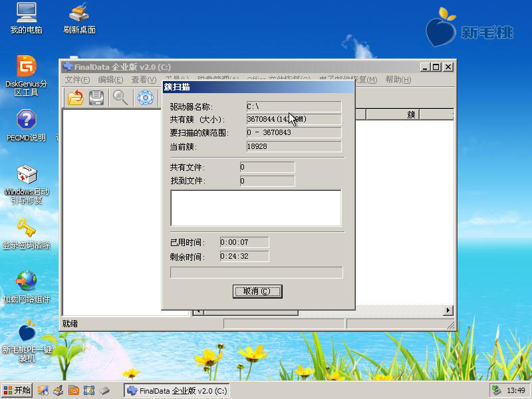
Task: Cancel the scan with 取消(C) button
Action: click(257, 291)
